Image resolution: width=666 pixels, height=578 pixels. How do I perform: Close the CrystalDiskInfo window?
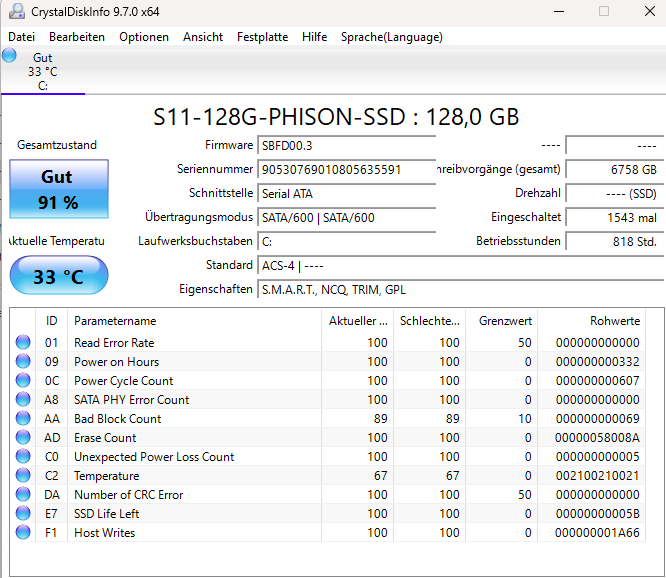point(649,11)
